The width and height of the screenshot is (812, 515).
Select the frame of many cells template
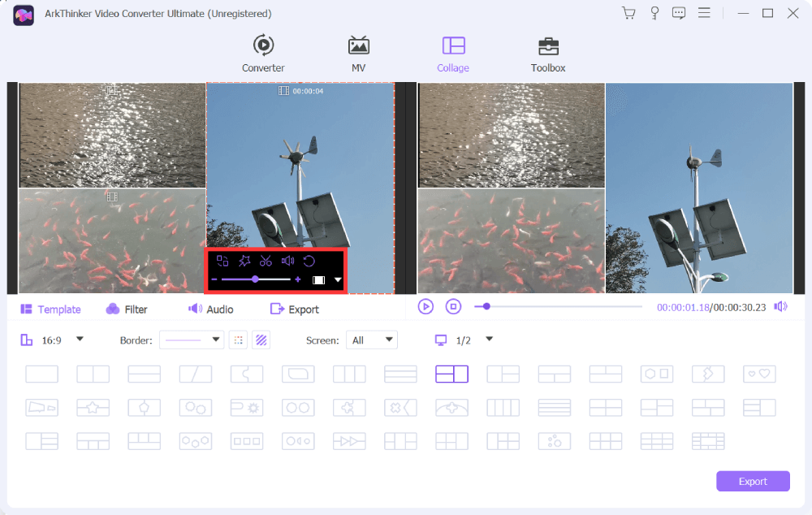pos(708,441)
